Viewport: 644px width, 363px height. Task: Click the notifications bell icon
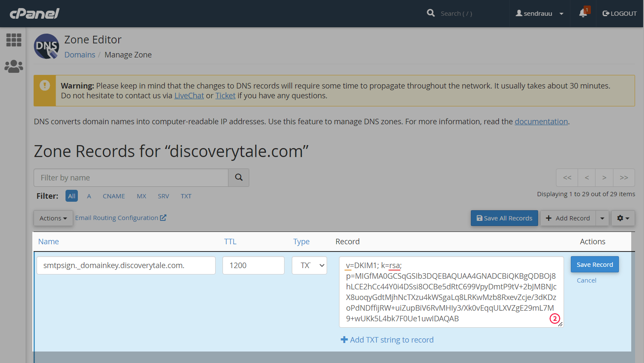(583, 14)
